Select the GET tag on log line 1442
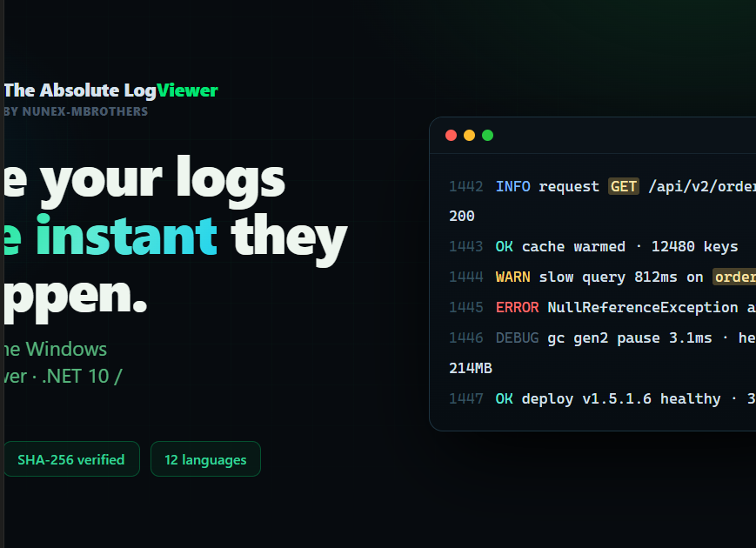The height and width of the screenshot is (548, 756). [624, 186]
